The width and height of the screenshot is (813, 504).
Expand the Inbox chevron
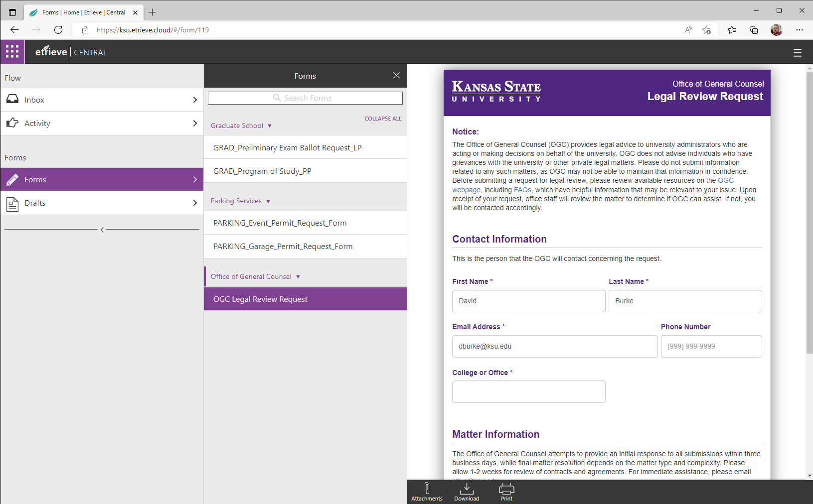[x=195, y=100]
